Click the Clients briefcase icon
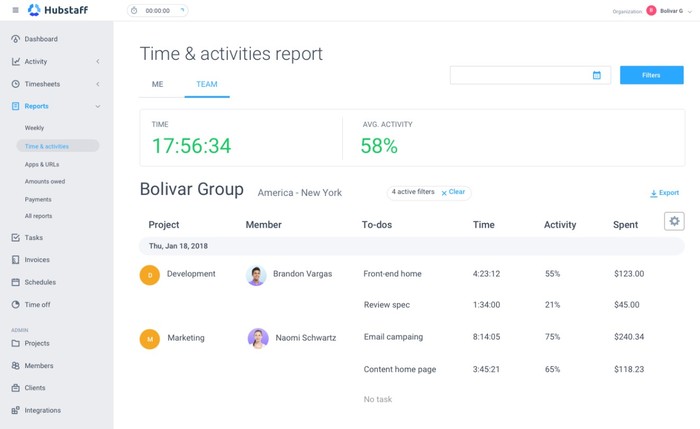The width and height of the screenshot is (700, 429). click(16, 388)
